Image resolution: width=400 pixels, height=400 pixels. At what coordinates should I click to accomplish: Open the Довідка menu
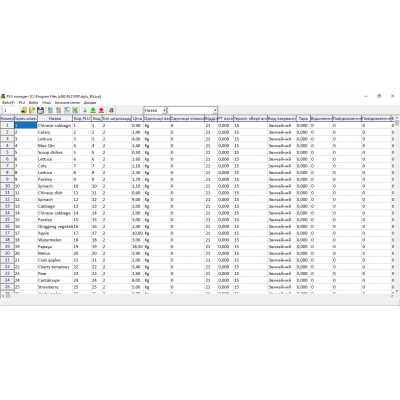(x=90, y=103)
